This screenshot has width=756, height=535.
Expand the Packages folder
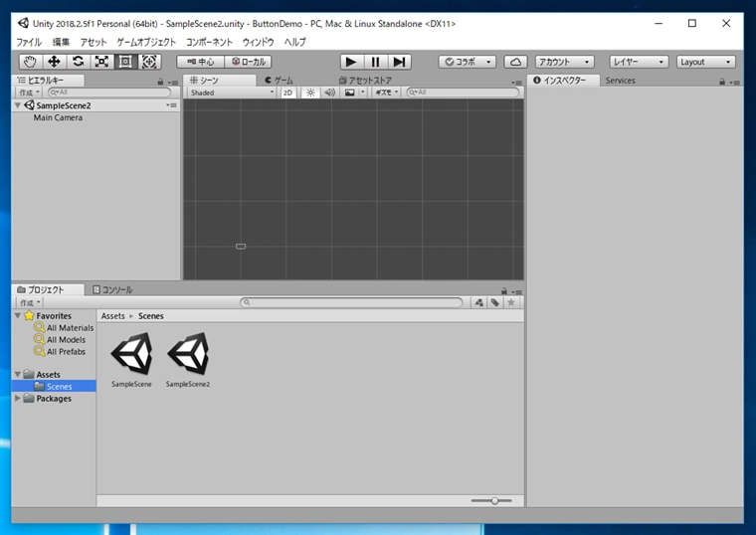[x=18, y=398]
